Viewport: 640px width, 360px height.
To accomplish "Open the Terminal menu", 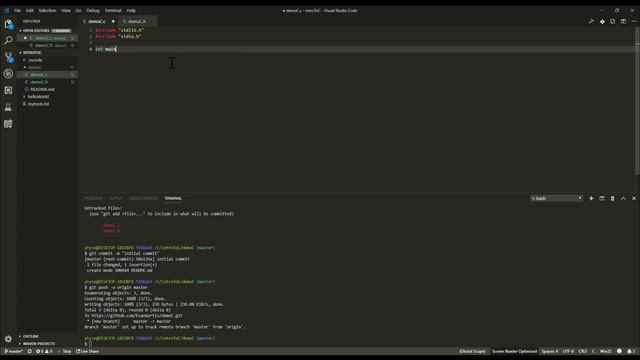I will (x=113, y=11).
